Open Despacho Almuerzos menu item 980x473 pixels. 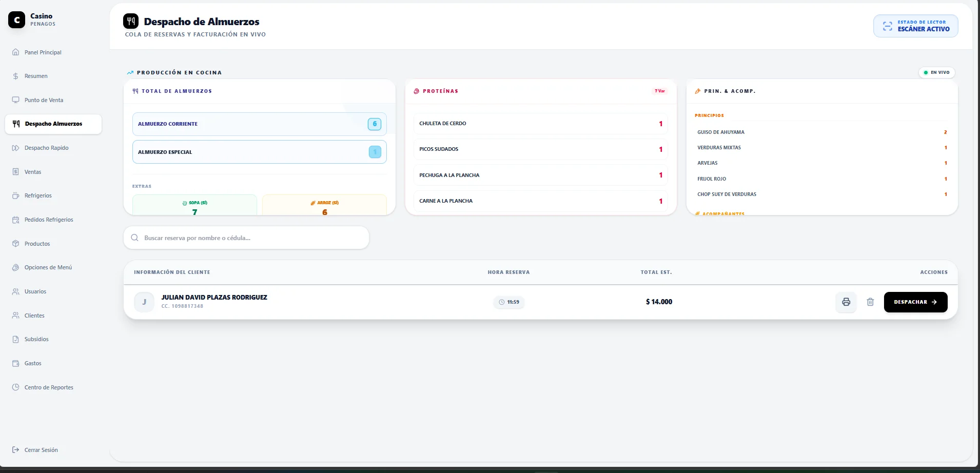(53, 124)
